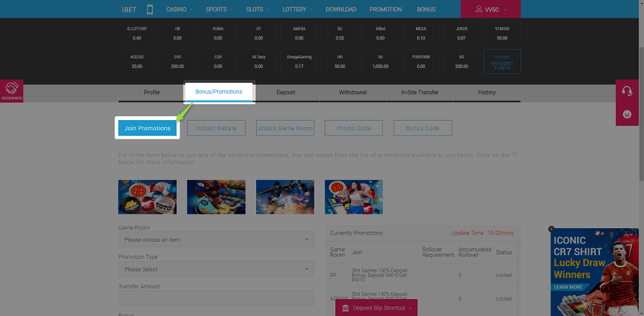Click the Promo Code button
This screenshot has width=644, height=316.
(x=353, y=128)
